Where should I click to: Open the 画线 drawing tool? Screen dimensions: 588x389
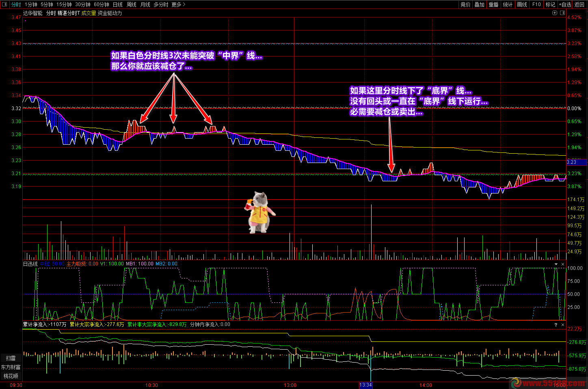(522, 4)
